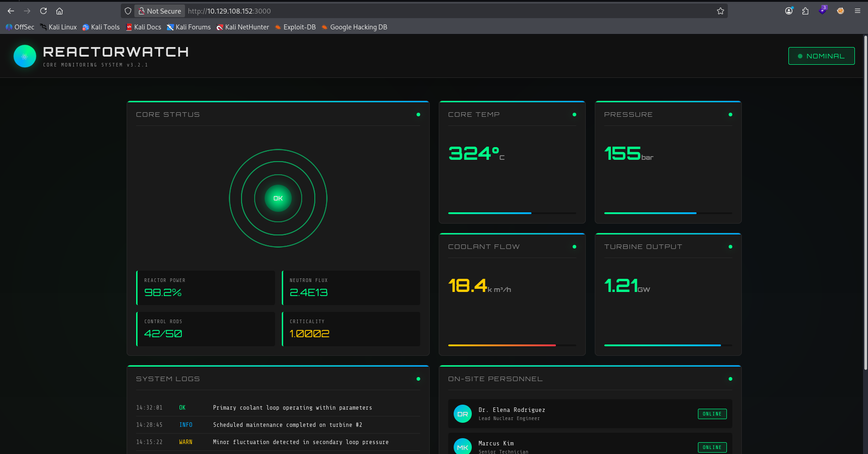Click the Control Rods 42/50 value

click(163, 334)
